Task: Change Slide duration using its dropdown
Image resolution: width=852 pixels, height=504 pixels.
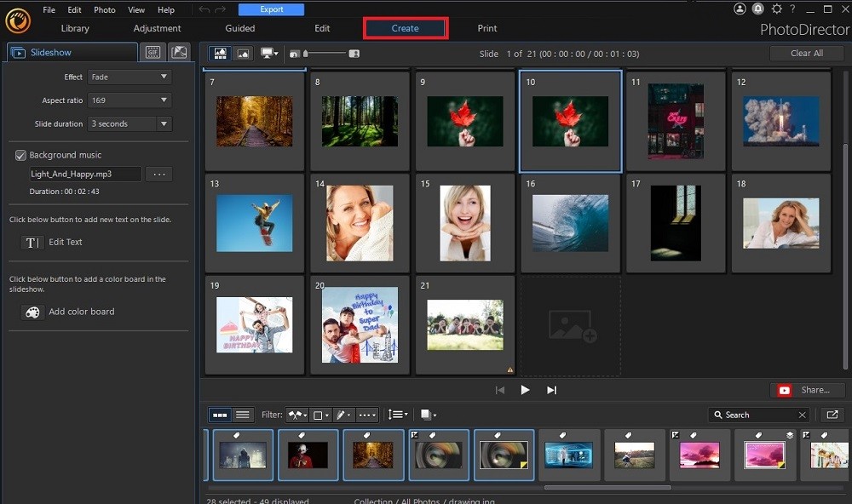Action: pos(130,123)
